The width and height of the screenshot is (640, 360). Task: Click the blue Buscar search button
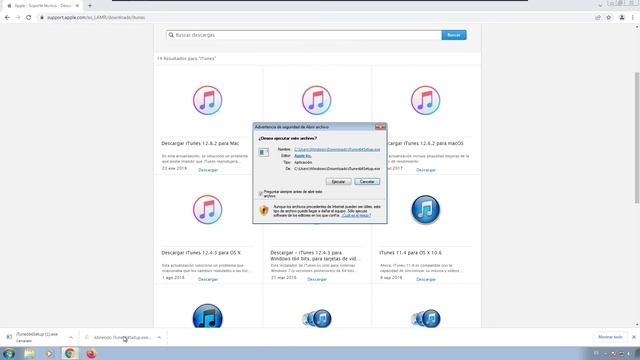tap(454, 35)
